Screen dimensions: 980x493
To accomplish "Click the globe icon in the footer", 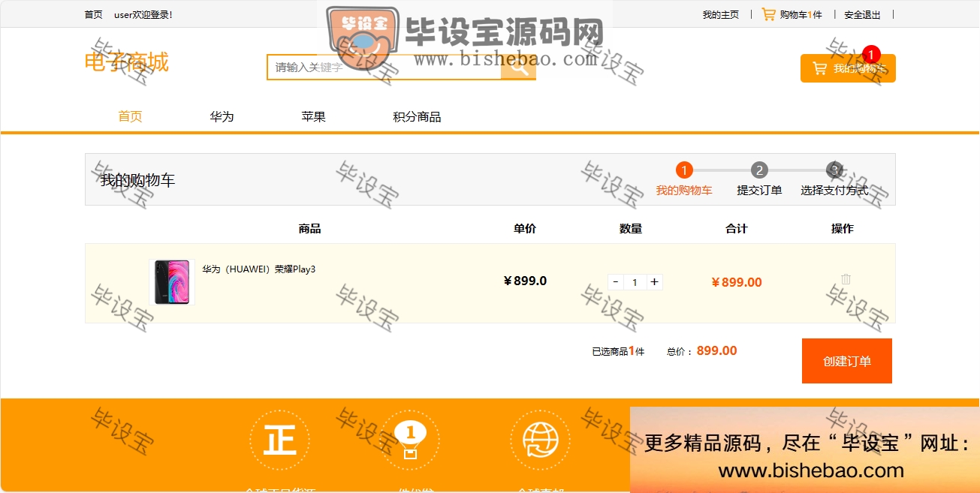I will pyautogui.click(x=540, y=440).
